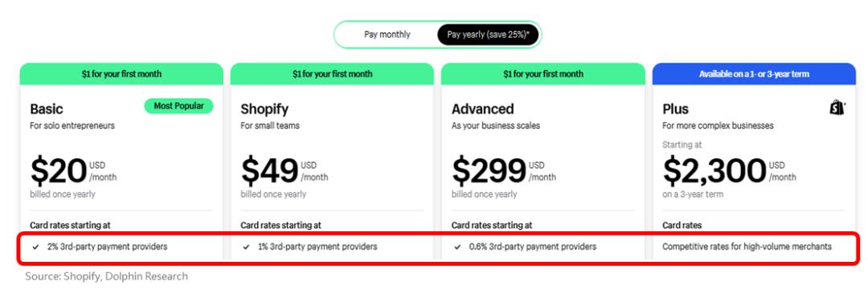Click the Available on 1- or 3-year term banner

coord(754,74)
